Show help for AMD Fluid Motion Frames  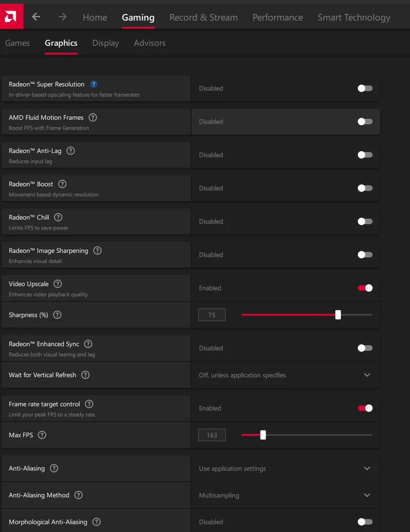tap(93, 117)
